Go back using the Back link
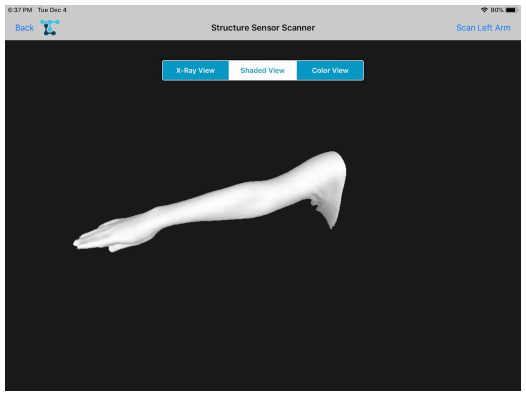 [24, 28]
